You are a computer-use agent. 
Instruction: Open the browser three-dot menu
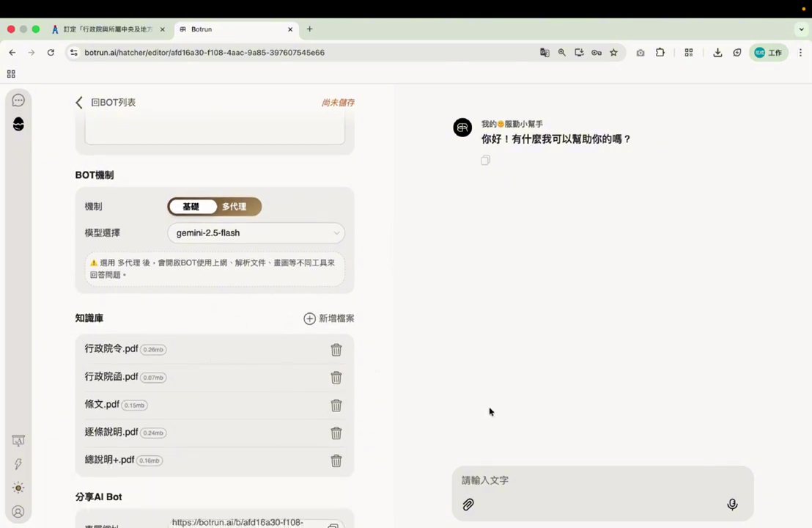pyautogui.click(x=800, y=52)
